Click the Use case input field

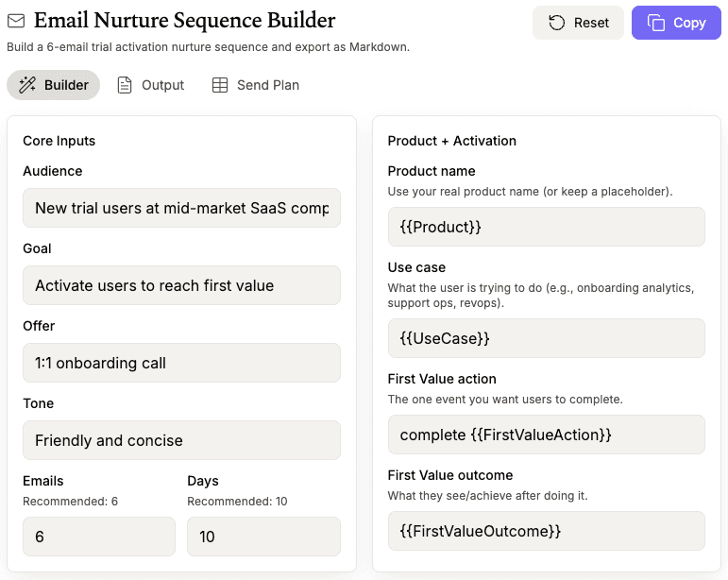coord(546,338)
